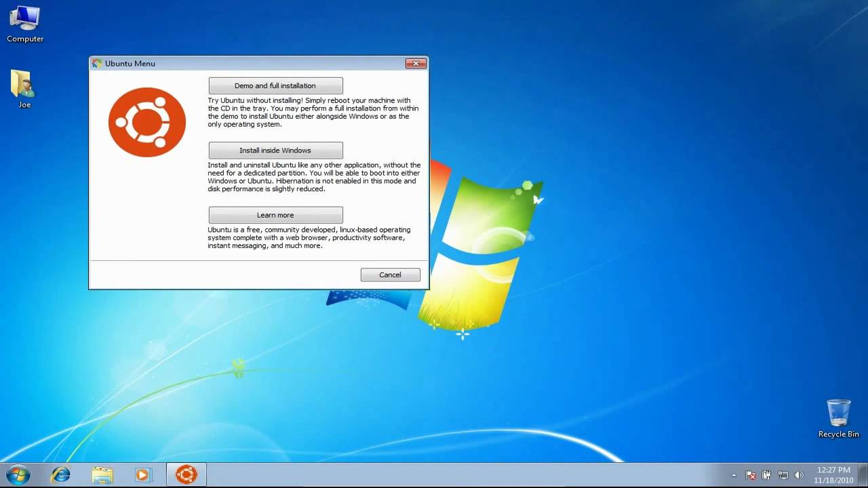
Task: Open the Learn more option
Action: click(275, 215)
